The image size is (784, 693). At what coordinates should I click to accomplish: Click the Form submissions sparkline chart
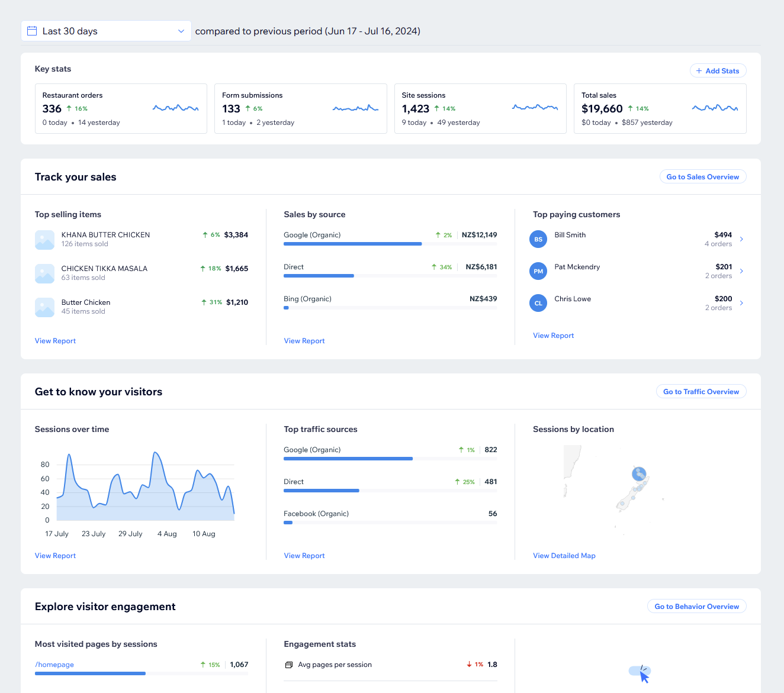pyautogui.click(x=355, y=108)
